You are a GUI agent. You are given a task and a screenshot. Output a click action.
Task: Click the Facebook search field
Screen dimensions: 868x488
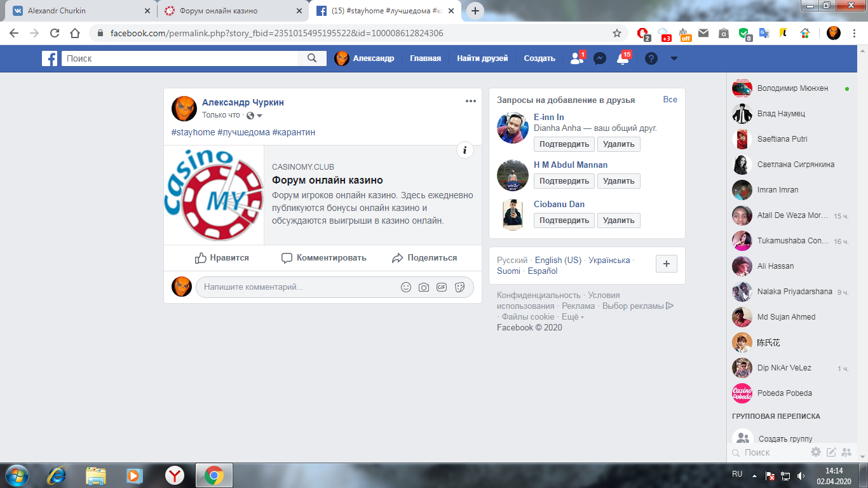180,58
